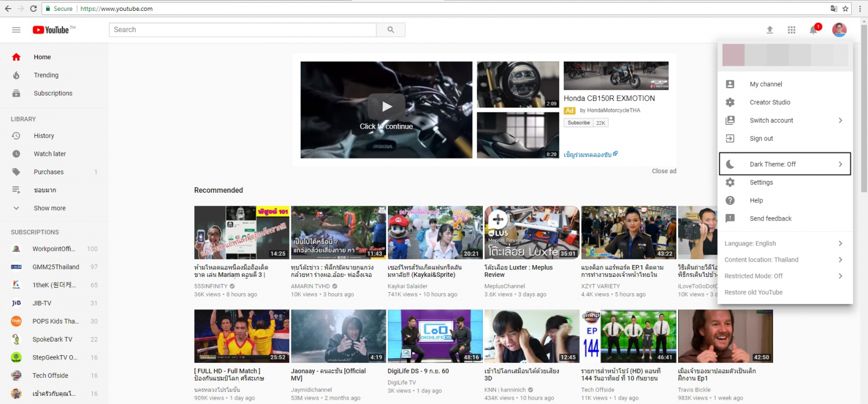
Task: Click the Send feedback icon
Action: (x=730, y=218)
